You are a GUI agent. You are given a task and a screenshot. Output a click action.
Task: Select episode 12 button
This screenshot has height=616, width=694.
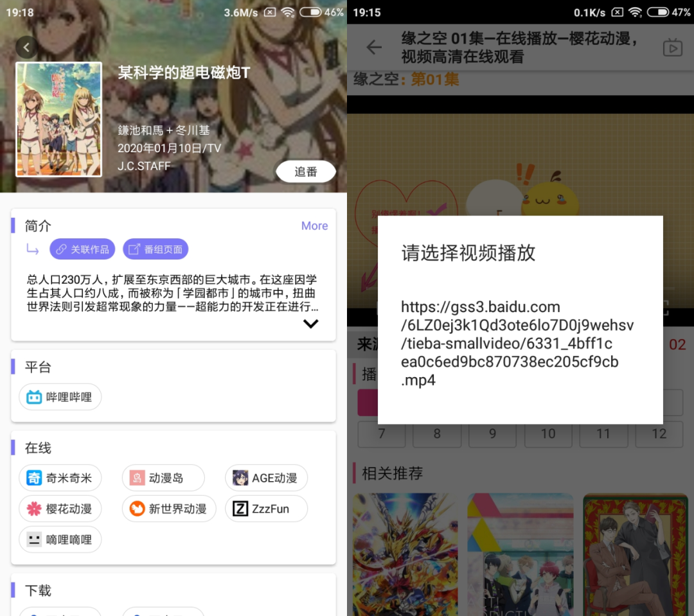(659, 434)
